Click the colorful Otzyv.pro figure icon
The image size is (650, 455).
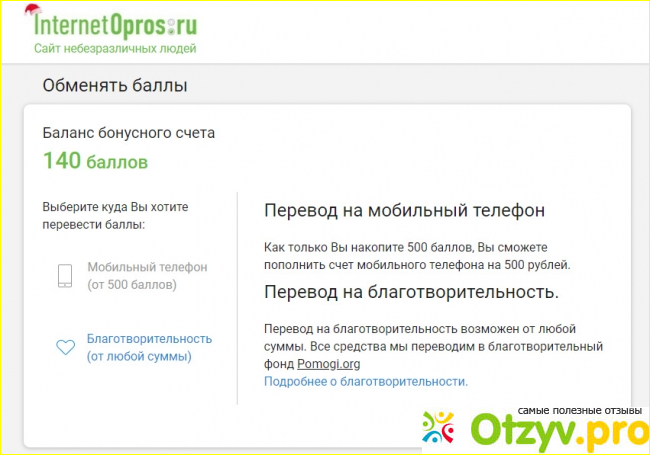click(437, 430)
